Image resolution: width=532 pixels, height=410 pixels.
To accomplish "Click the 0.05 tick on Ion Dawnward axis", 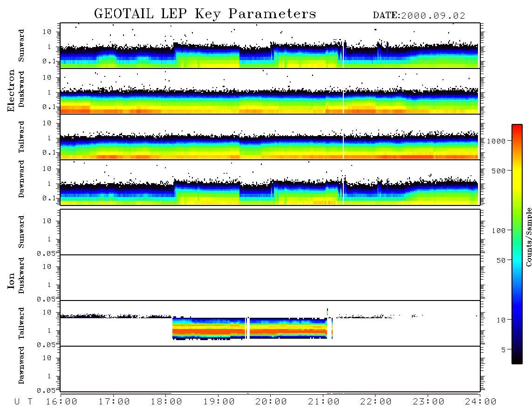I will pos(46,390).
